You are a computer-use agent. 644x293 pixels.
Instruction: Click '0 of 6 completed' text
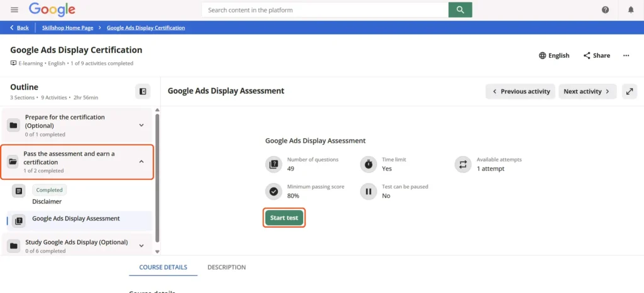click(45, 251)
